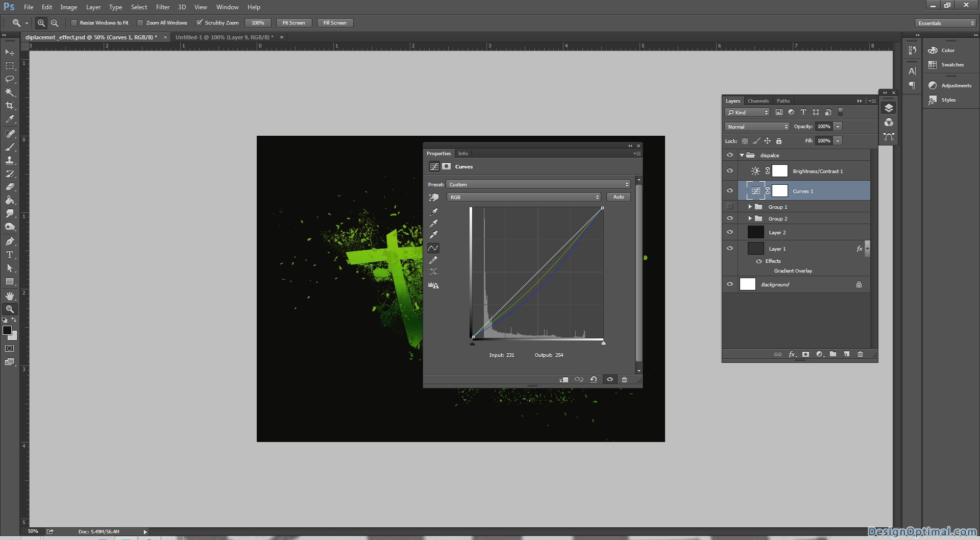Viewport: 980px width, 540px height.
Task: Select the Eraser tool
Action: [x=10, y=187]
